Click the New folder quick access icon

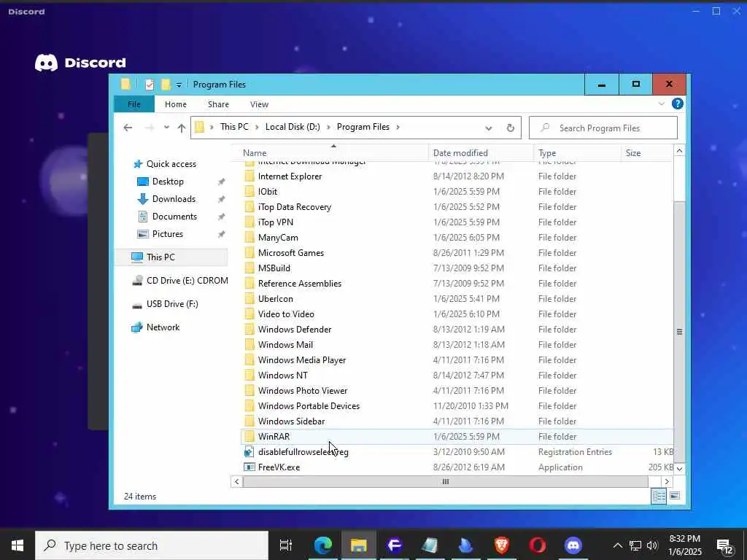[x=166, y=85]
